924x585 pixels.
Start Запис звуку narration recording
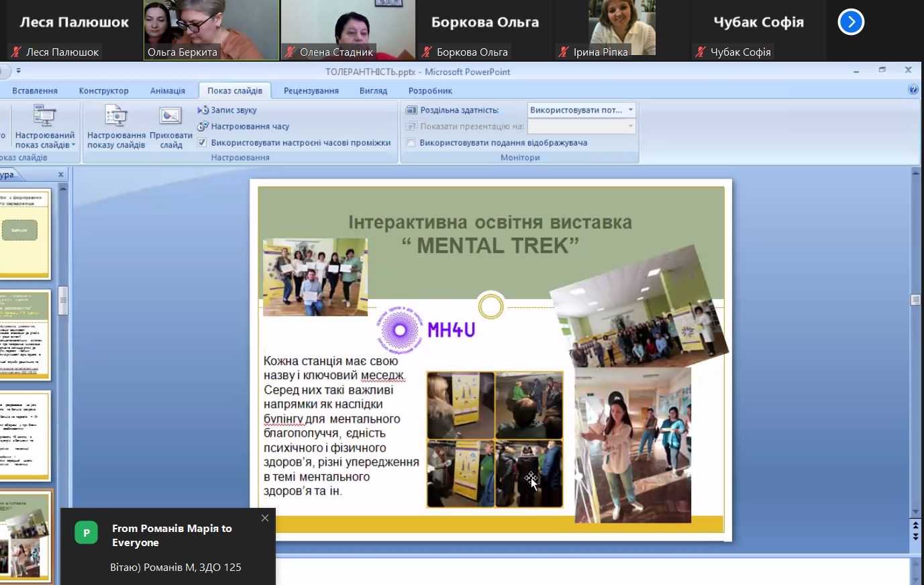[227, 110]
